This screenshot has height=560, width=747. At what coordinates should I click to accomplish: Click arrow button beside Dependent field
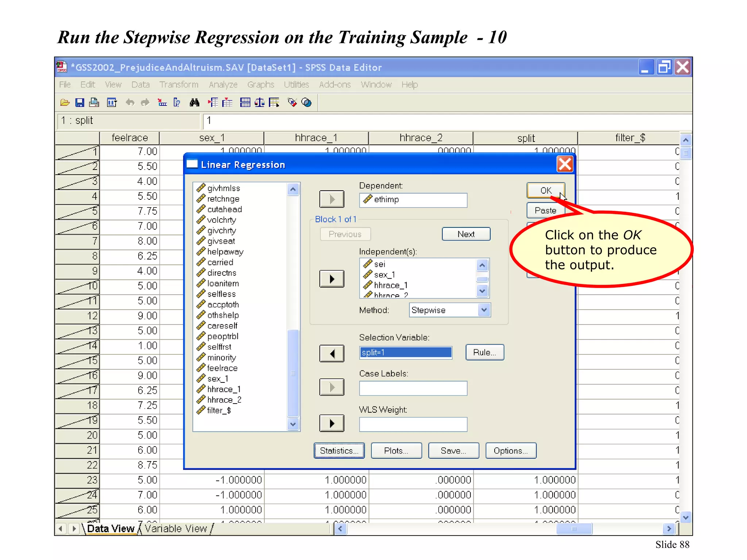(332, 199)
